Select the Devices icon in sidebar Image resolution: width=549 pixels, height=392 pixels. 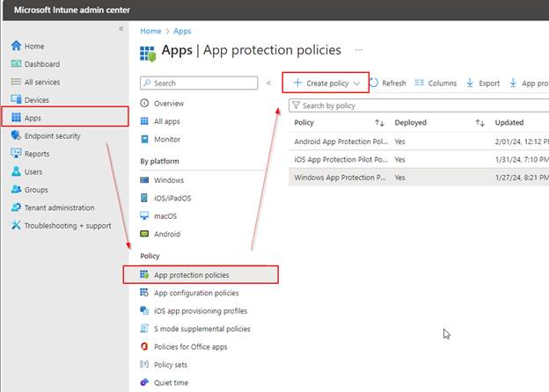16,100
